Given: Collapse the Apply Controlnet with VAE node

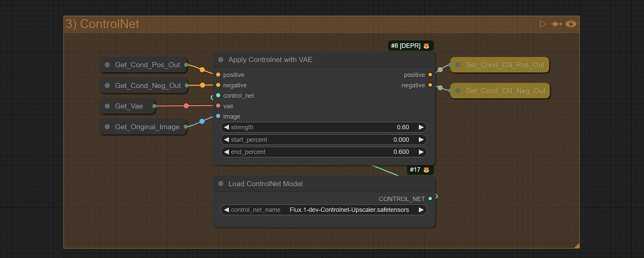Looking at the screenshot, I should coord(221,60).
